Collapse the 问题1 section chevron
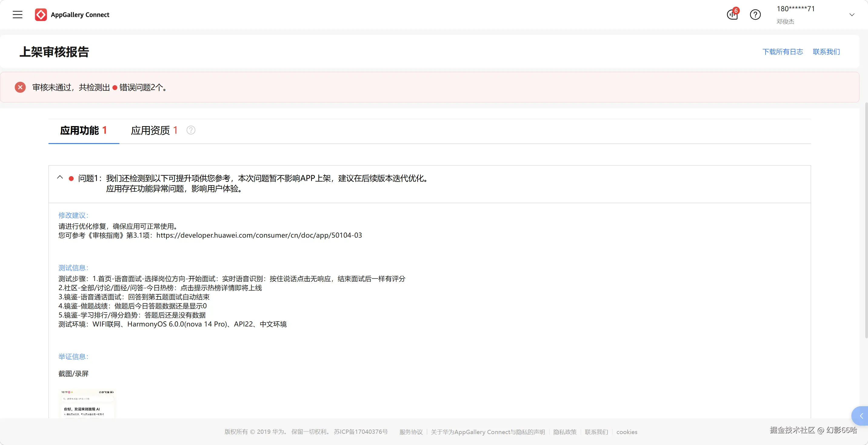 60,177
